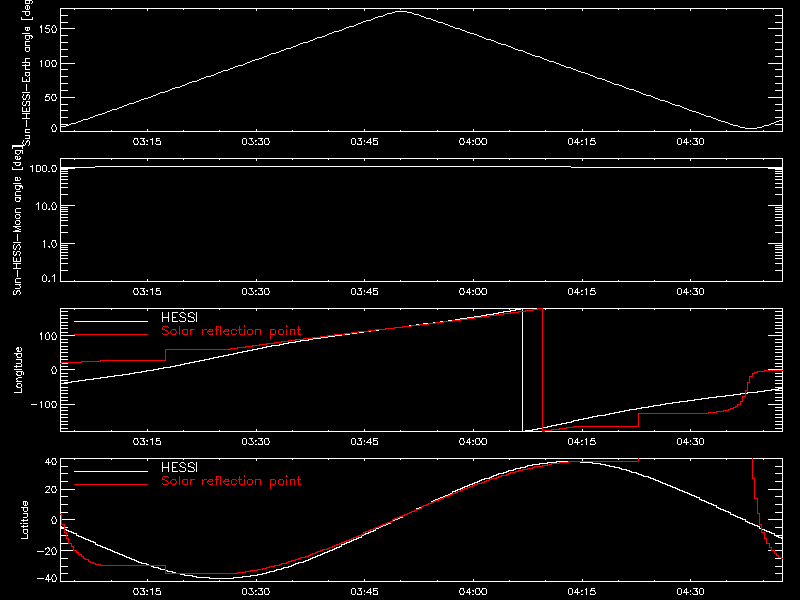Click white vertical wrap line in Longitude plot
800x600 pixels.
(522, 370)
